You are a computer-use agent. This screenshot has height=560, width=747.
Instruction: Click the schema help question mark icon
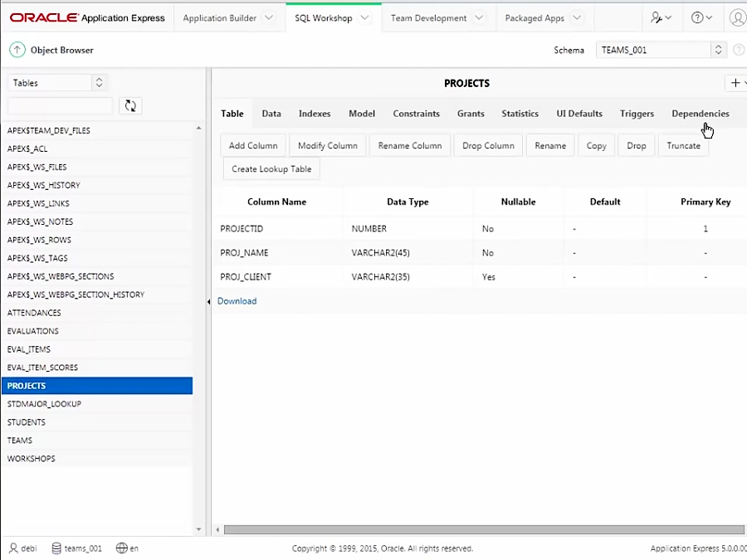click(x=738, y=50)
